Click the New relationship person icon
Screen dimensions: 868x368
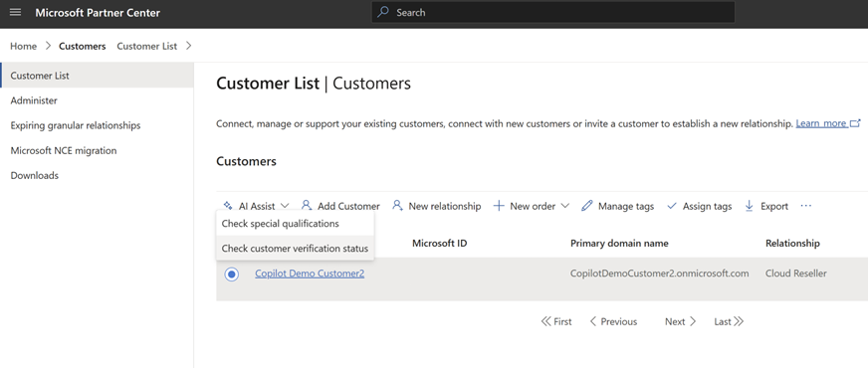[397, 205]
